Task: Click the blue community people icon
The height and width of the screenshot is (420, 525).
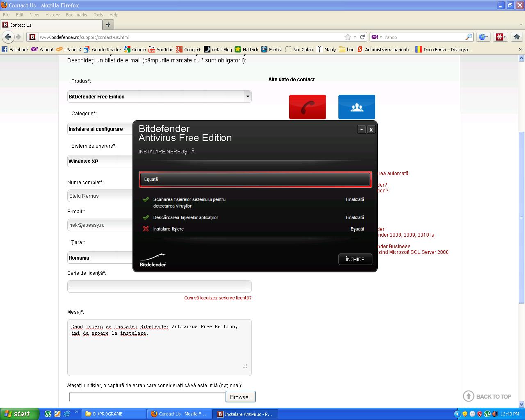Action: [x=356, y=107]
